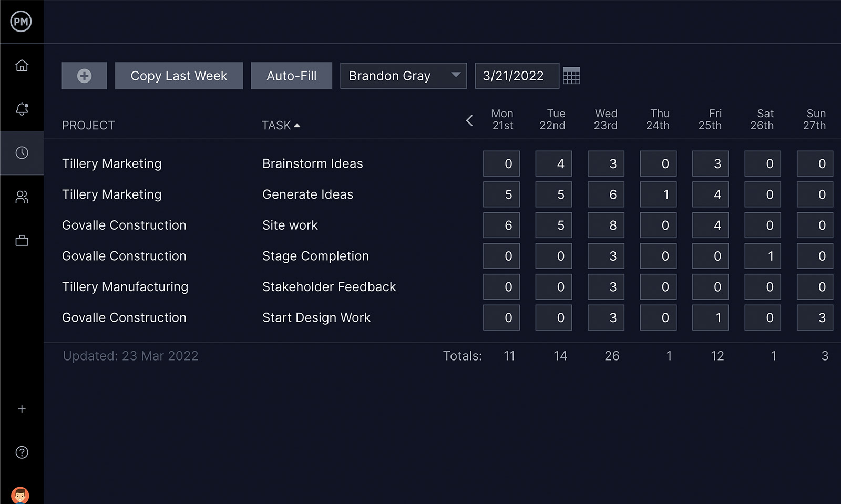Sort the PROJECT column header
The image size is (841, 504).
(88, 125)
